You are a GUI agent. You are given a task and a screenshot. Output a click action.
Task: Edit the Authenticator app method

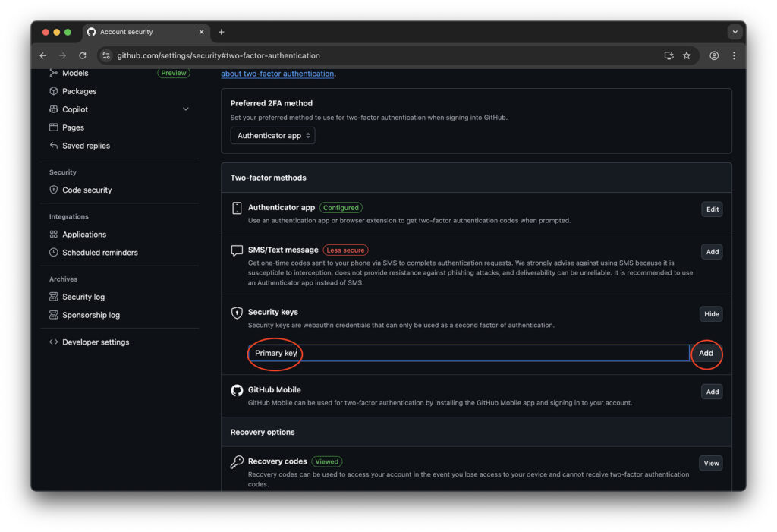(712, 209)
